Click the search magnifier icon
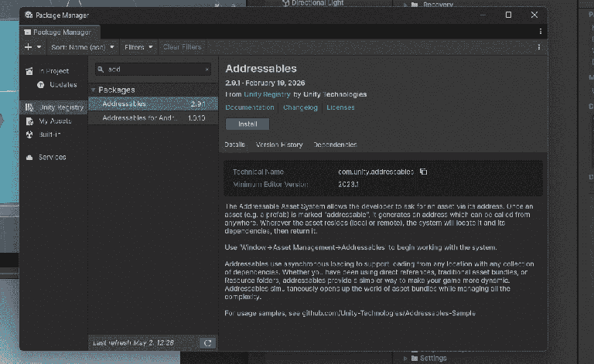 click(x=101, y=70)
